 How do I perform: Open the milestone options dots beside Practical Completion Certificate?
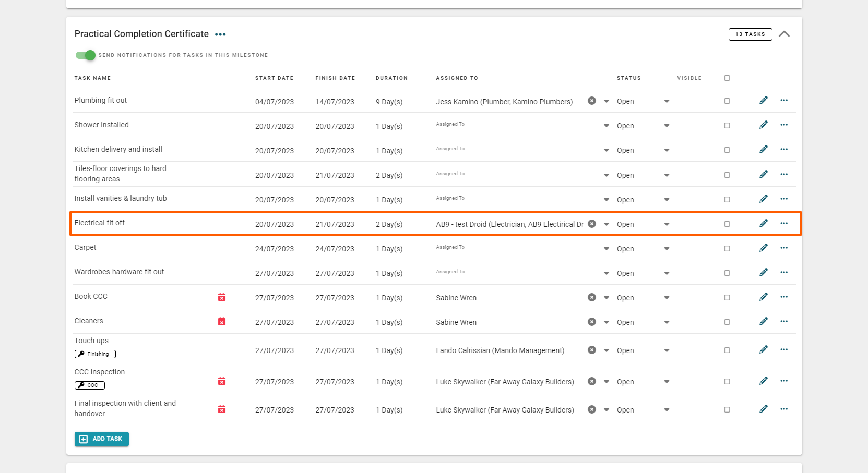[220, 34]
